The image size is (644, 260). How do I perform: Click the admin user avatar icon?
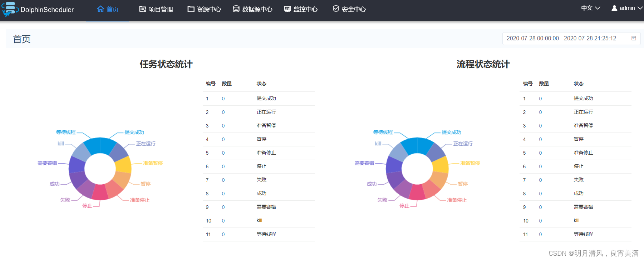614,8
